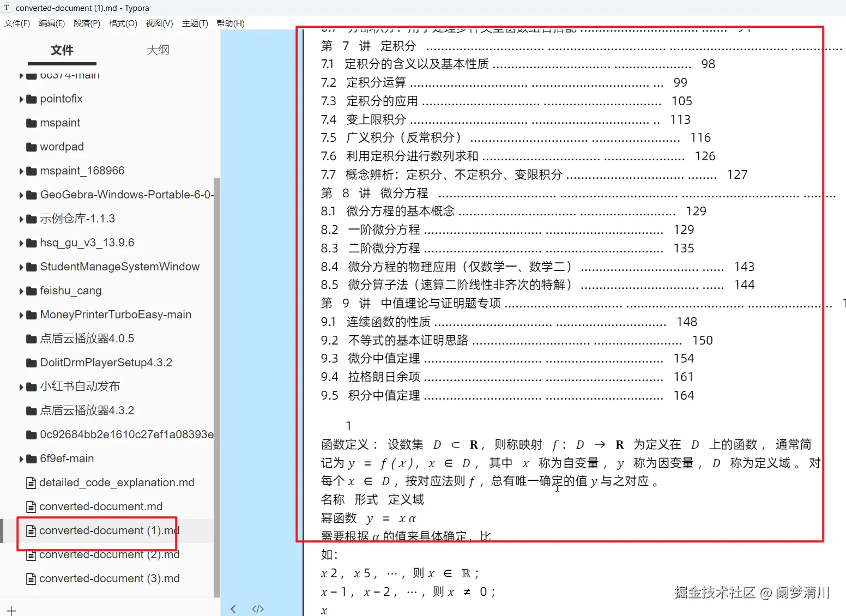The height and width of the screenshot is (616, 846).
Task: Open converted-document.md file
Action: (101, 507)
